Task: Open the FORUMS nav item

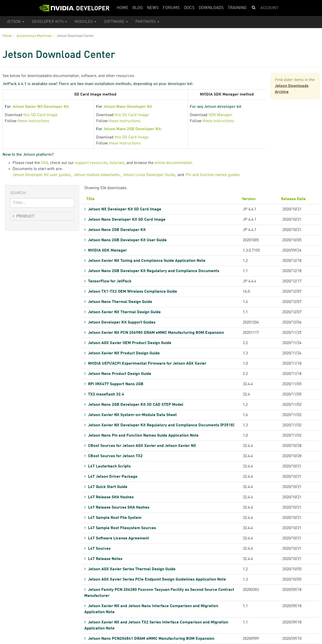Action: [x=171, y=8]
